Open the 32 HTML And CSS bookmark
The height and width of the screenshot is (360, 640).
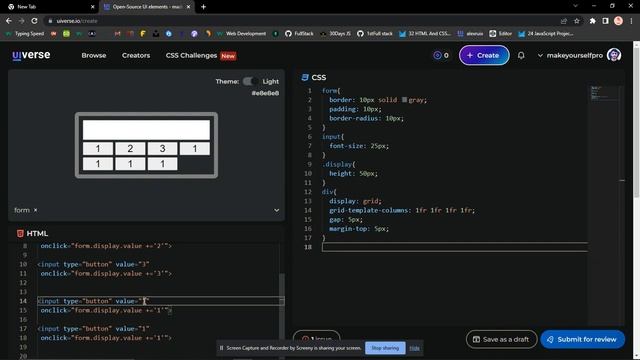pos(425,33)
